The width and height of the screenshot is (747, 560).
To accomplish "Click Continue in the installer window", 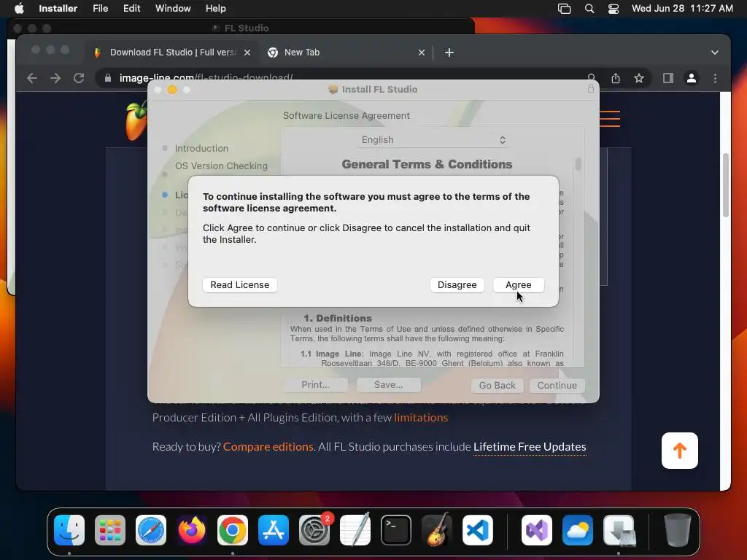I will click(x=557, y=385).
